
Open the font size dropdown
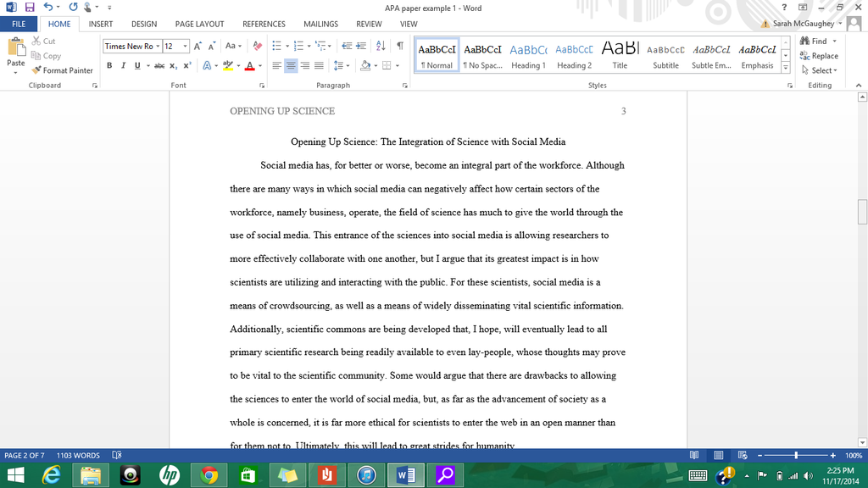(x=185, y=47)
